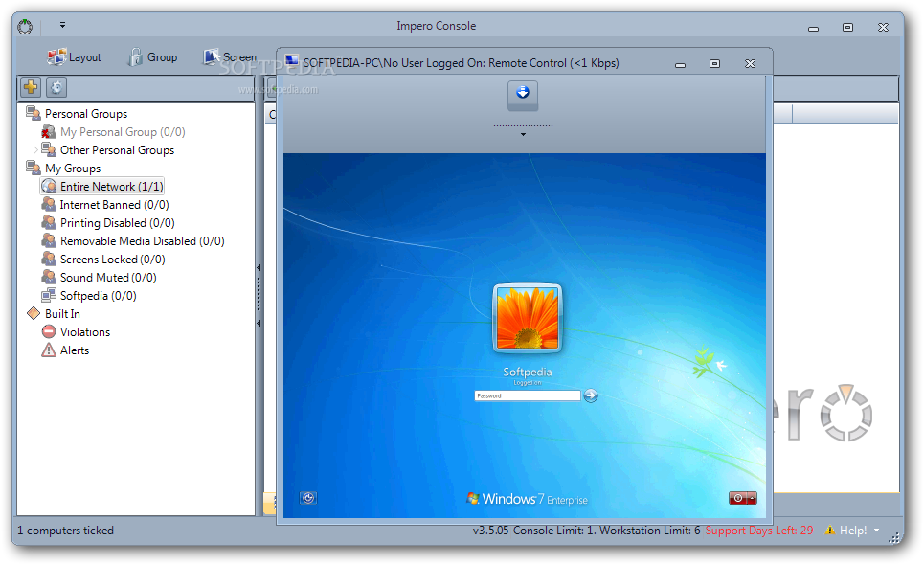Click lower splitter arrow on panel divider

tap(259, 324)
